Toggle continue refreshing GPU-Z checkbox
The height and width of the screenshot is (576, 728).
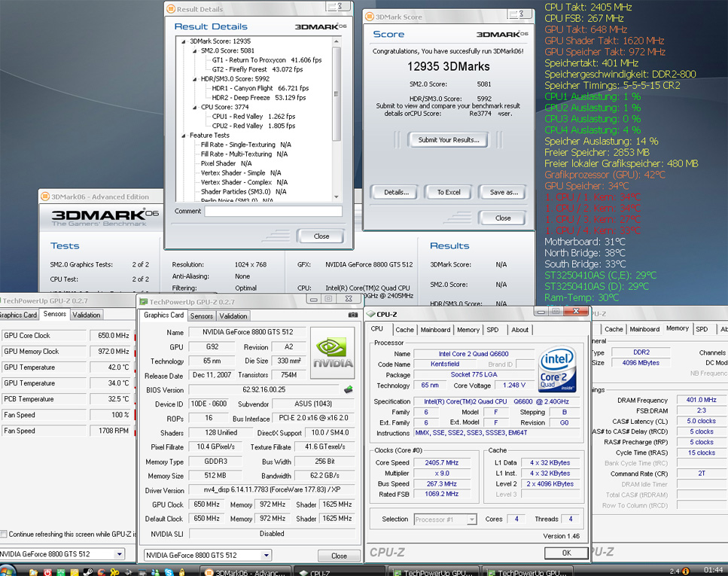click(x=4, y=534)
